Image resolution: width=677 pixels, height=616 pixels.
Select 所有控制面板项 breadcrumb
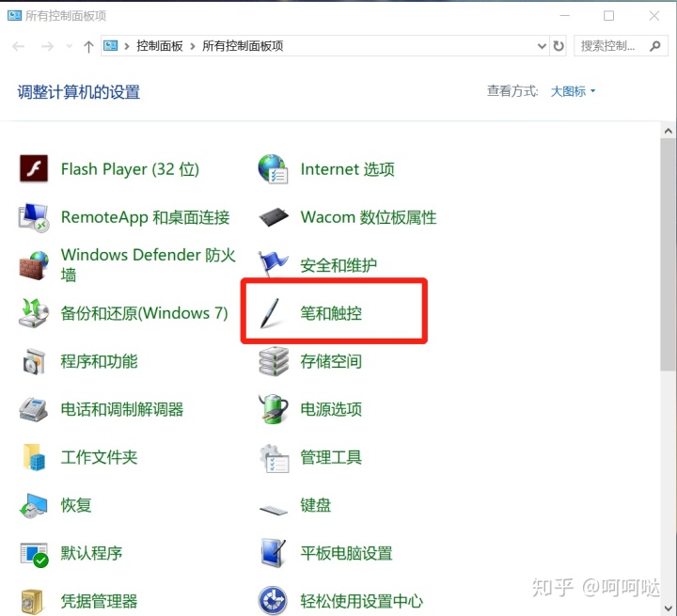click(243, 46)
